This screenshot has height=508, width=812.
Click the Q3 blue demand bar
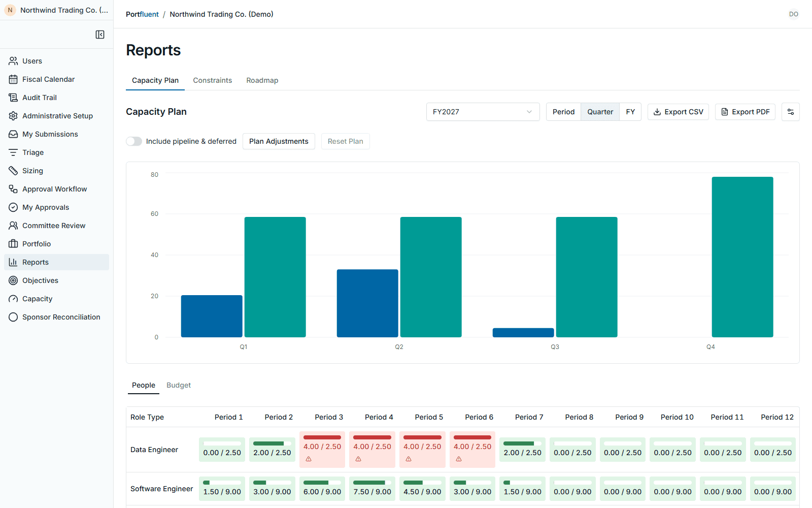(523, 333)
